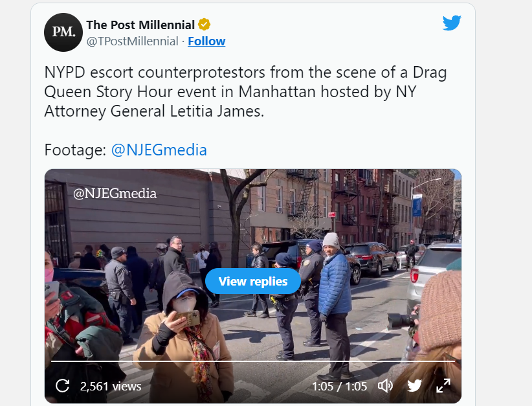Click the end of the video progress bar
532x406 pixels.
[x=454, y=361]
